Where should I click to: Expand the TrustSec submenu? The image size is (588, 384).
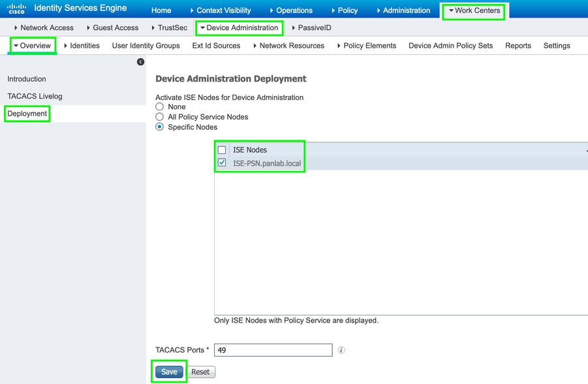[170, 28]
